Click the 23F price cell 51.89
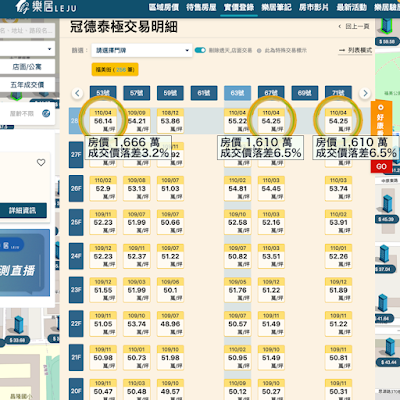This screenshot has width=400, height=400. pyautogui.click(x=338, y=290)
